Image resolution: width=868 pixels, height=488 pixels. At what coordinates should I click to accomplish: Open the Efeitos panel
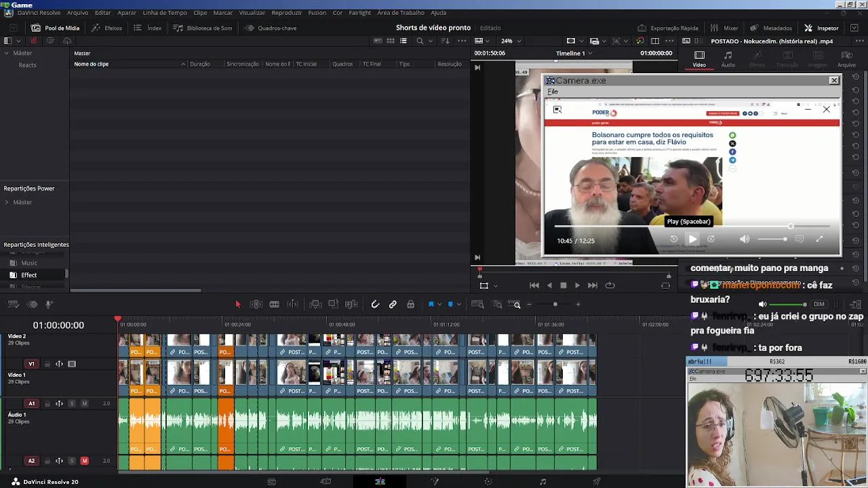(x=106, y=28)
